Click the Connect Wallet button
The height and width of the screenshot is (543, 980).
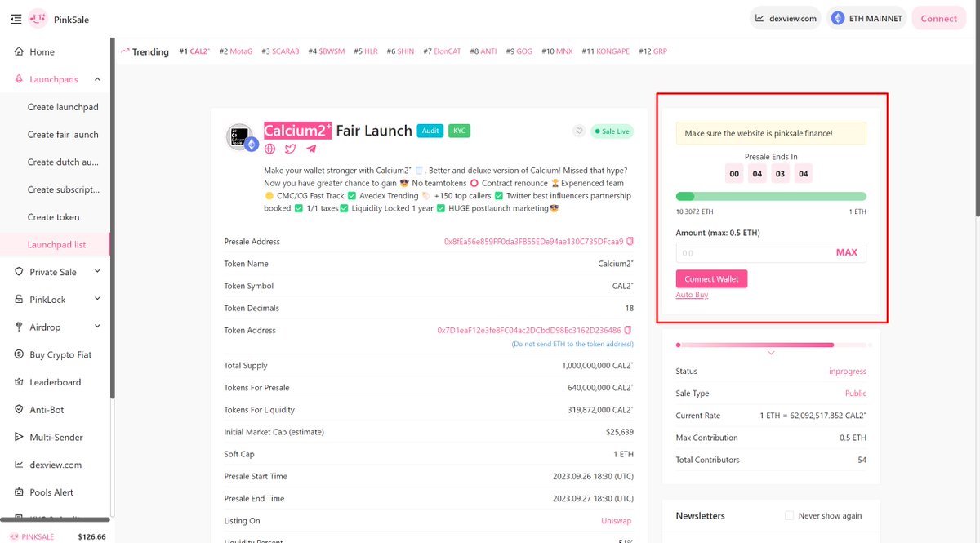(x=711, y=279)
